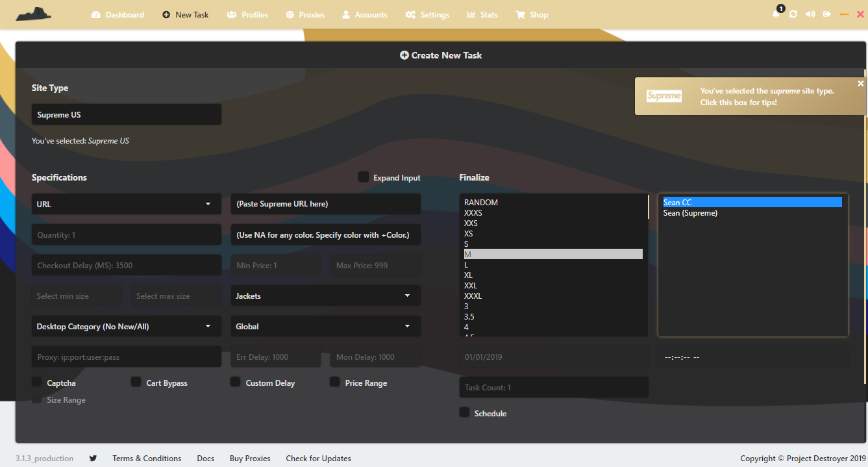Viewport: 868px width, 467px height.
Task: Click the Task Count field
Action: (x=554, y=387)
